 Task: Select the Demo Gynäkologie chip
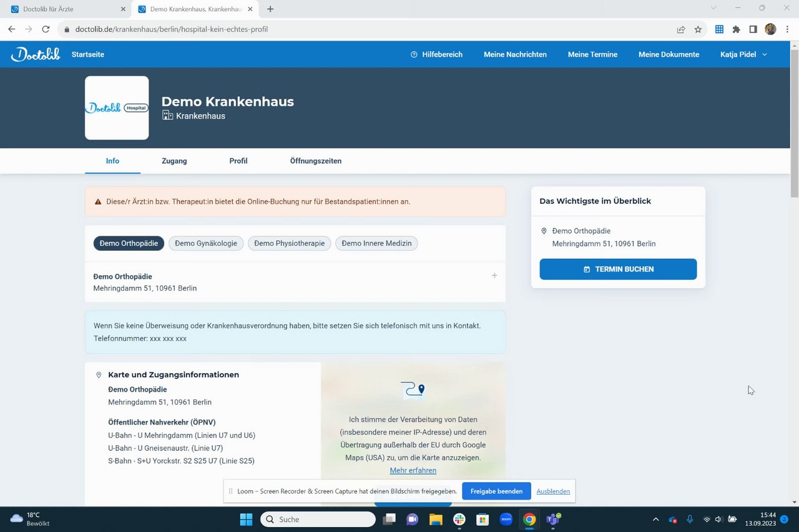tap(206, 243)
